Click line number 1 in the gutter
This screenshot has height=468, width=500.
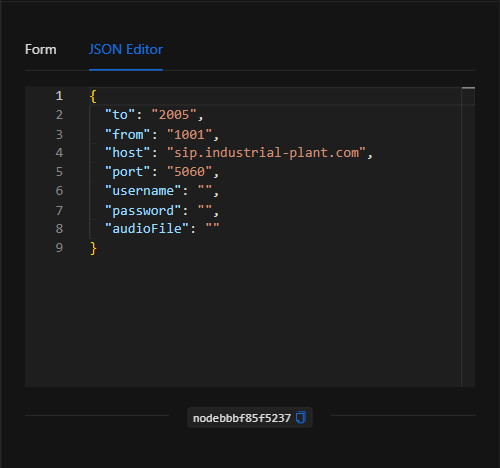[59, 96]
